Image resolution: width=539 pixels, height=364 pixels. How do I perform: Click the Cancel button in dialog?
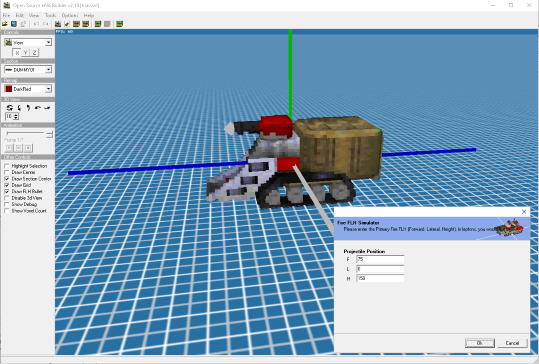pyautogui.click(x=512, y=343)
